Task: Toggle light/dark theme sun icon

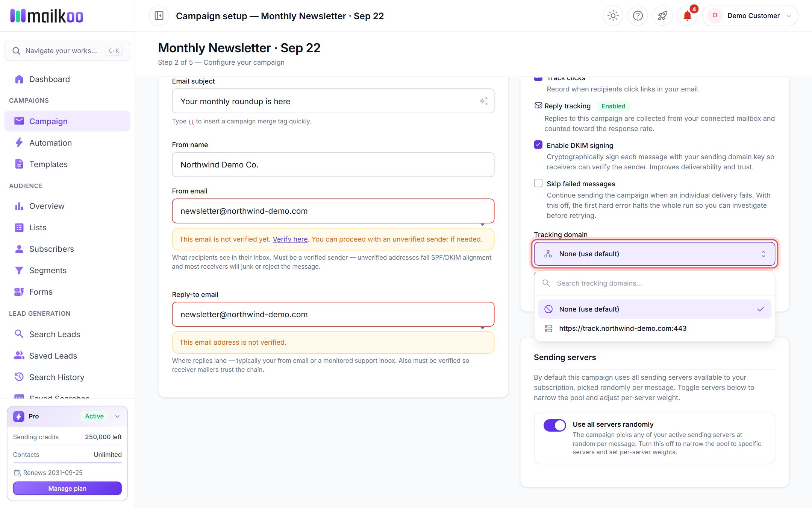Action: [x=613, y=16]
